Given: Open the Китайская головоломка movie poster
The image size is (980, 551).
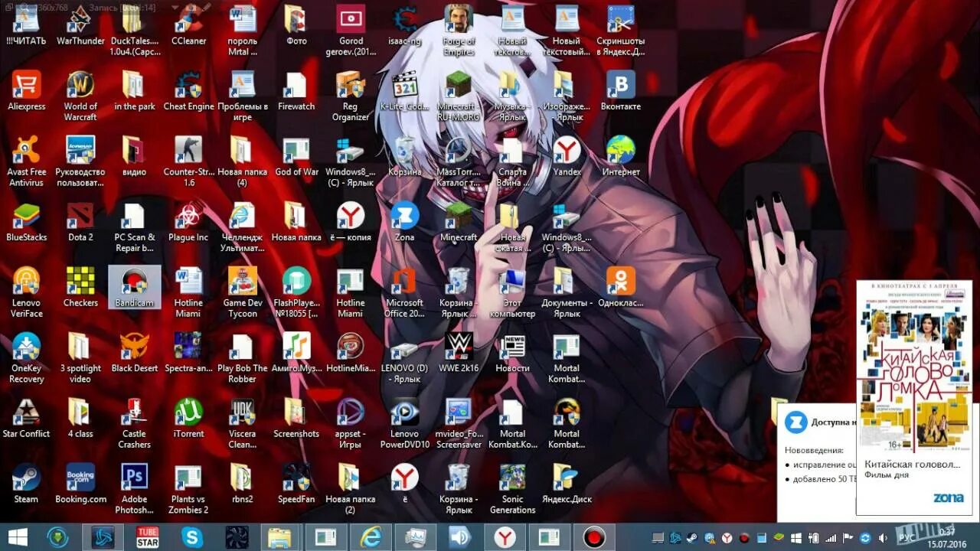Looking at the screenshot, I should pyautogui.click(x=914, y=367).
